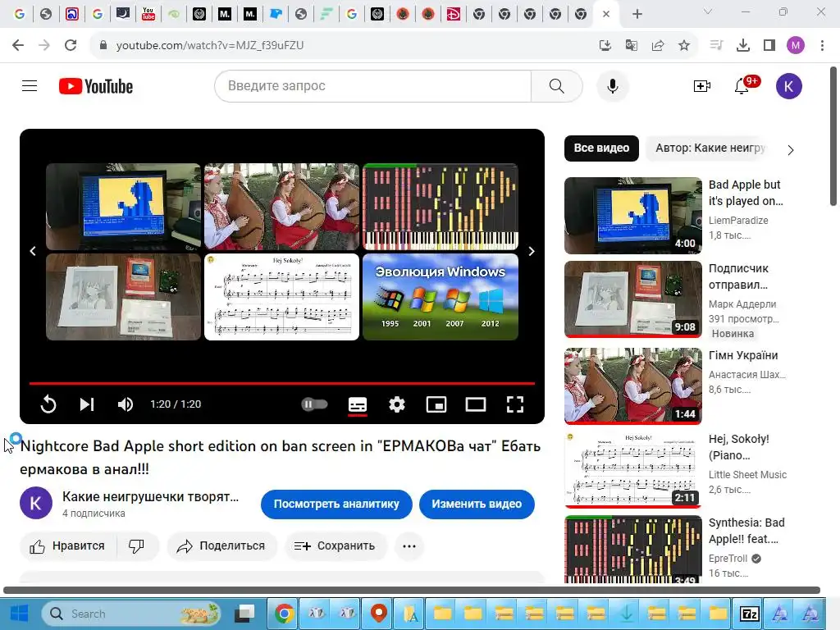This screenshot has width=840, height=630.
Task: Click the search magnifier button
Action: 557,85
